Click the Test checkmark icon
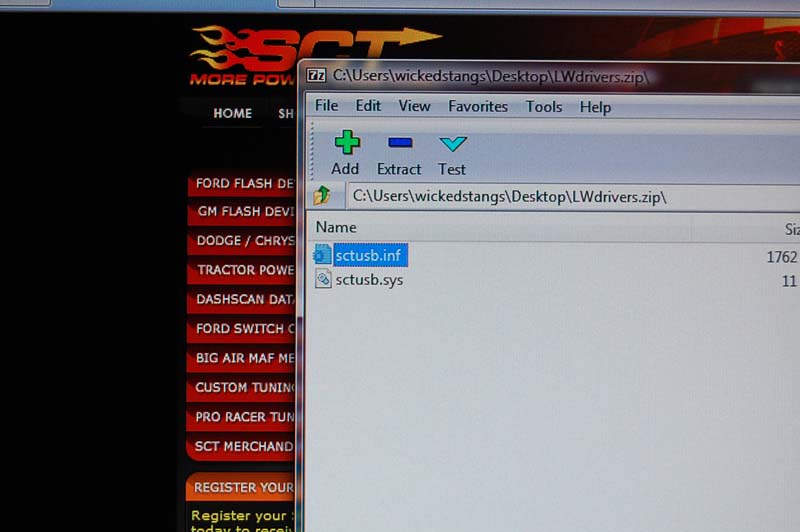Screen dimensions: 800x532 coord(453,143)
